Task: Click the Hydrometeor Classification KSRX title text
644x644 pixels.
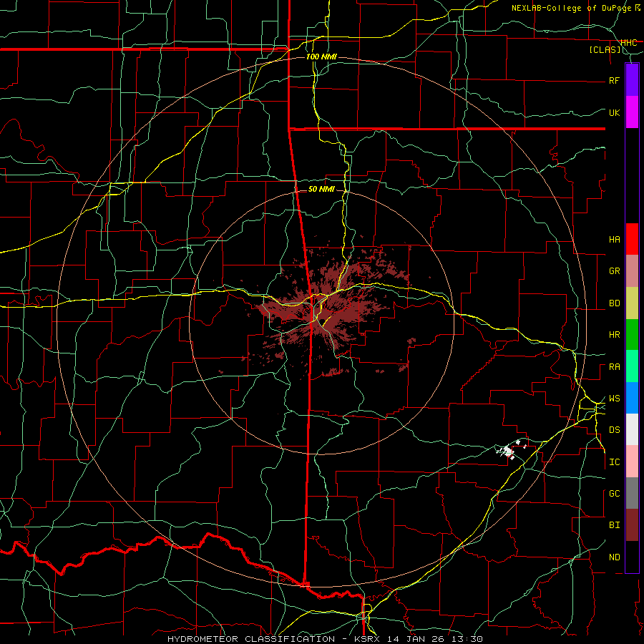Action: tap(325, 639)
